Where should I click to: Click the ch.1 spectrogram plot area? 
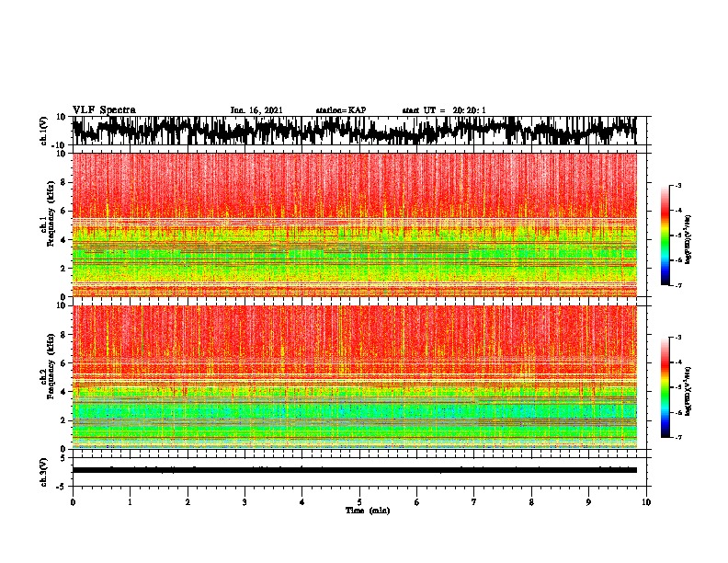[x=355, y=224]
